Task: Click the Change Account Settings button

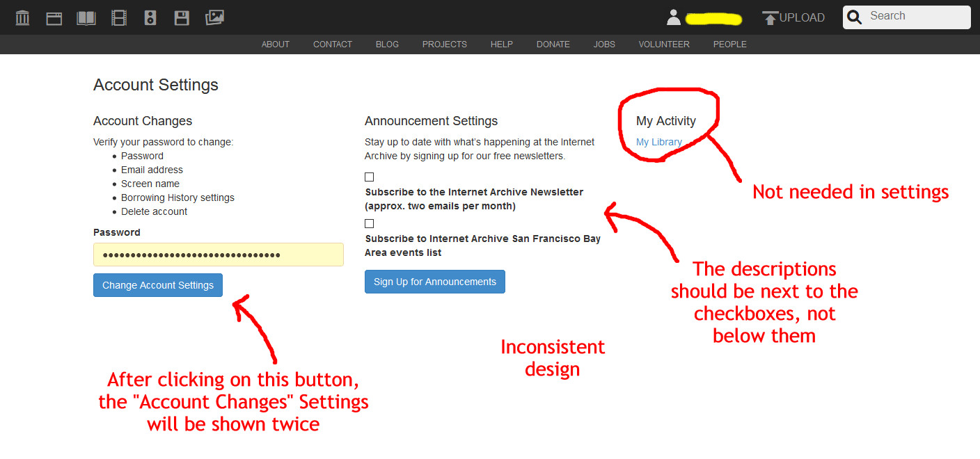Action: 158,285
